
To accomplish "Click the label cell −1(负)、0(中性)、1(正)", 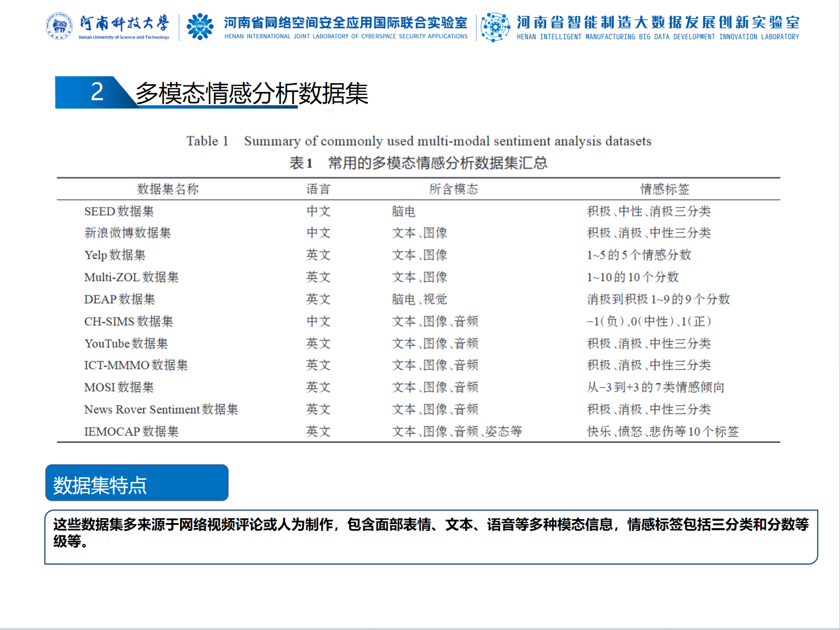I will (x=649, y=321).
